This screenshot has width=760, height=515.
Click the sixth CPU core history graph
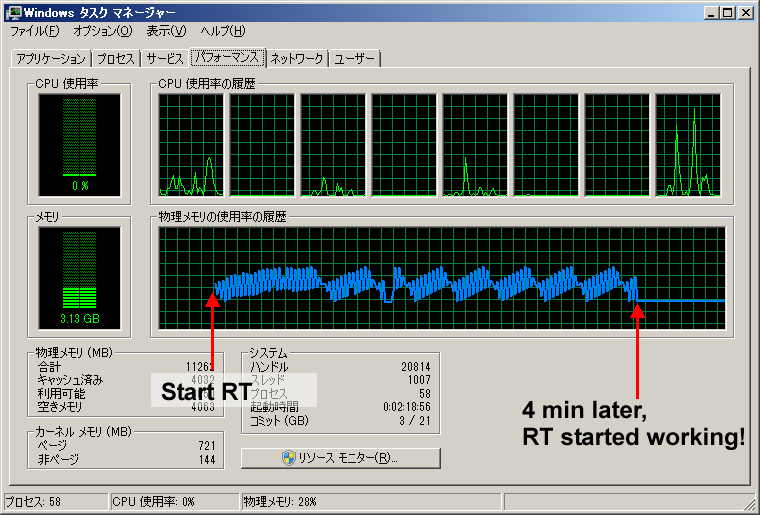pos(546,145)
